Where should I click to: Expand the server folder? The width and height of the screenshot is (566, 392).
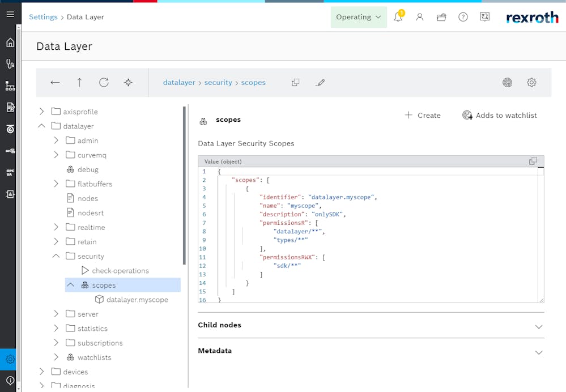56,314
